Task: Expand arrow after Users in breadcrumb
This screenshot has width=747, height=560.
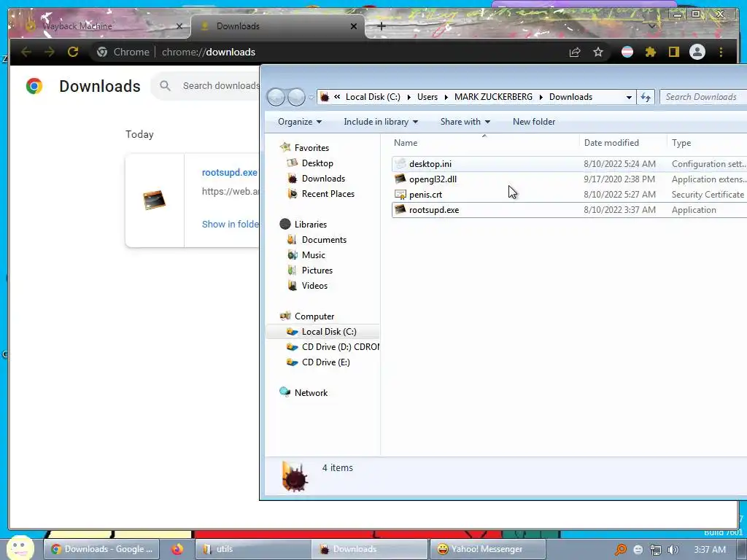Action: [x=446, y=97]
